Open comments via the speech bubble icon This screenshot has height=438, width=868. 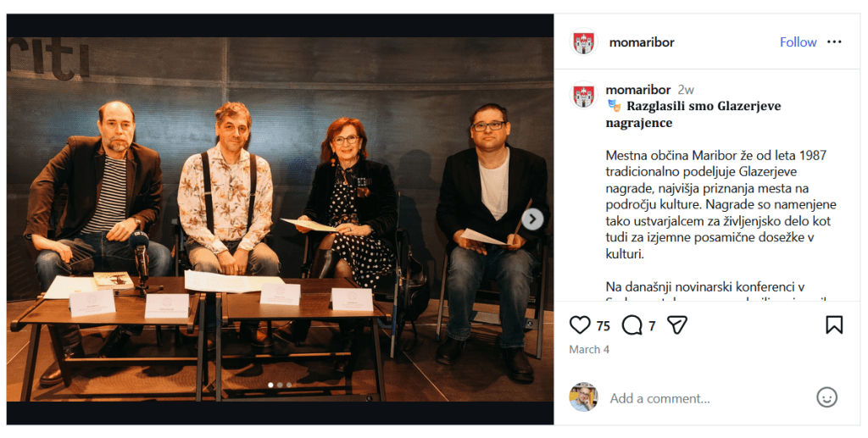[632, 325]
